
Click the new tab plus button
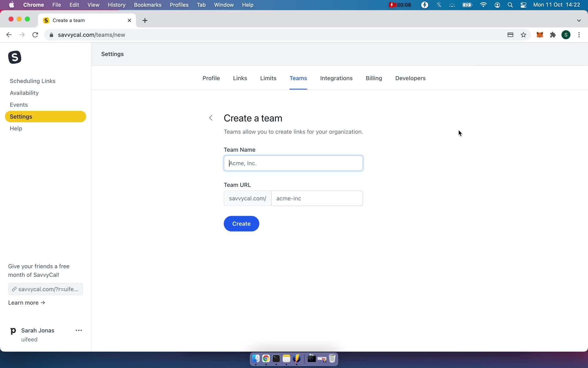pyautogui.click(x=145, y=20)
